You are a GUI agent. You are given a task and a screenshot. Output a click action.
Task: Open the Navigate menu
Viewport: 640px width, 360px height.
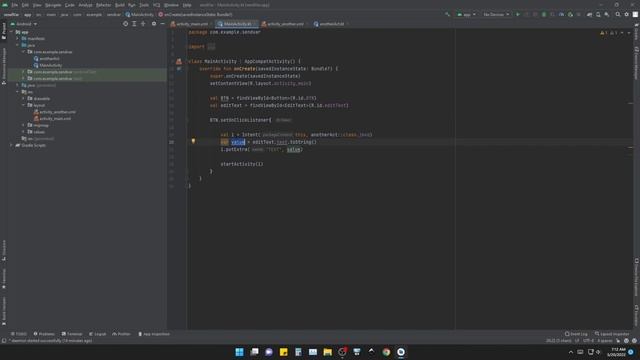coord(53,5)
